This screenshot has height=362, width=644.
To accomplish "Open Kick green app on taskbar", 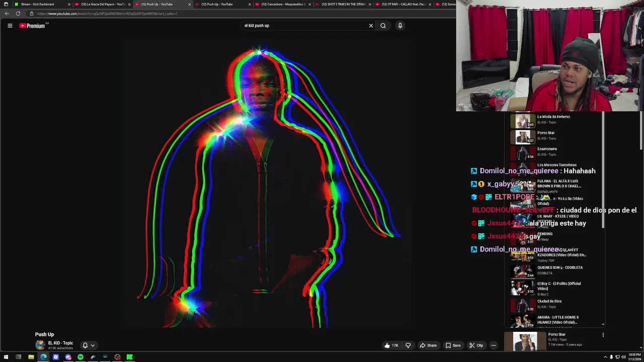I will pyautogui.click(x=130, y=357).
